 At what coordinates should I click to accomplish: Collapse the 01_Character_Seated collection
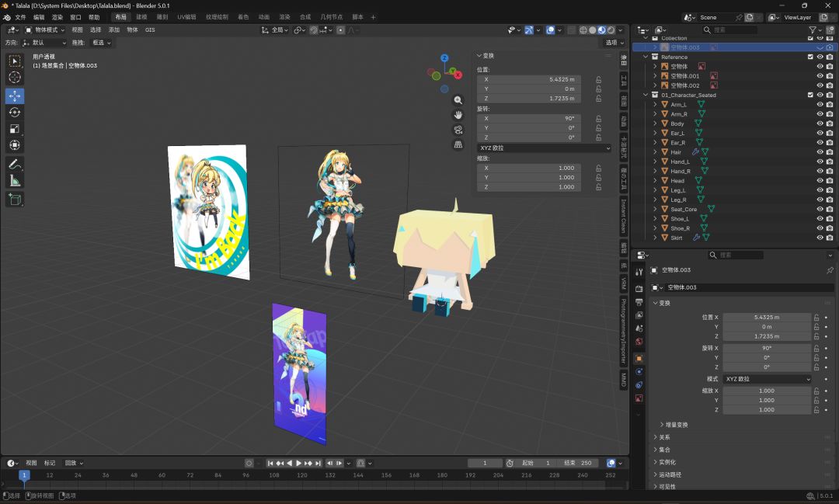click(646, 95)
